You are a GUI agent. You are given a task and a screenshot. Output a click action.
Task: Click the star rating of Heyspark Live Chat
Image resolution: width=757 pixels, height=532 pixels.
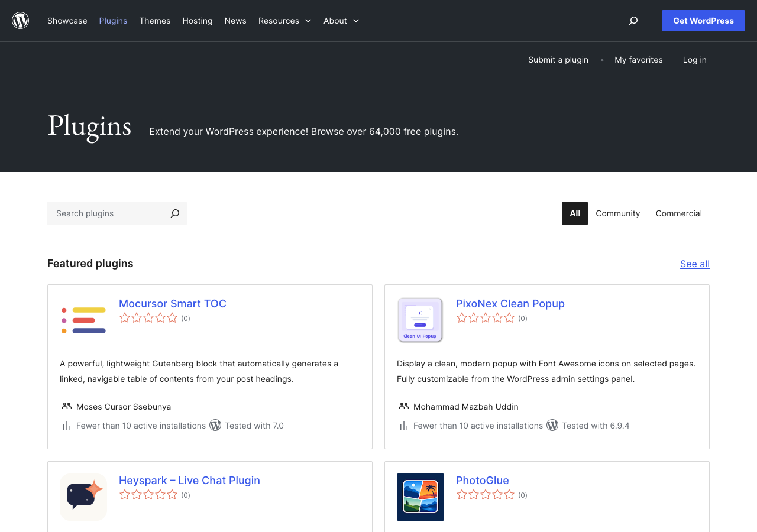(x=148, y=495)
